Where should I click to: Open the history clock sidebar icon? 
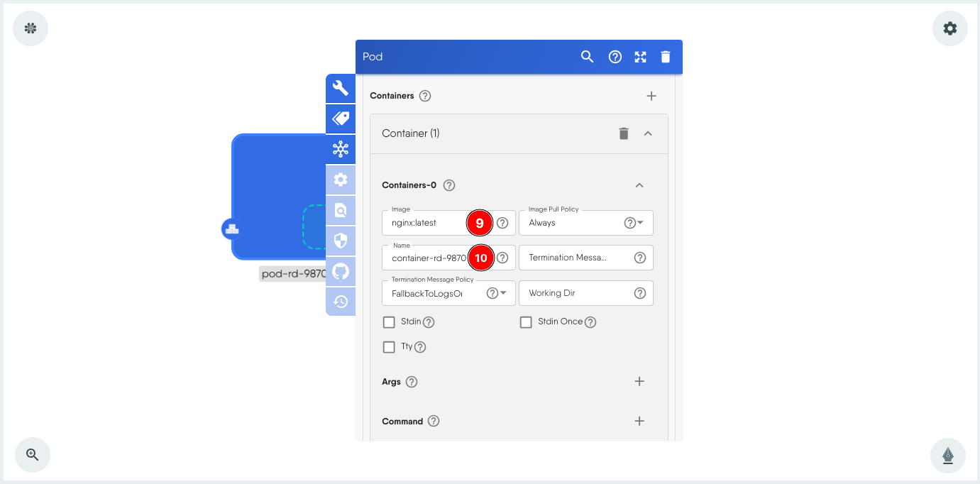tap(341, 302)
